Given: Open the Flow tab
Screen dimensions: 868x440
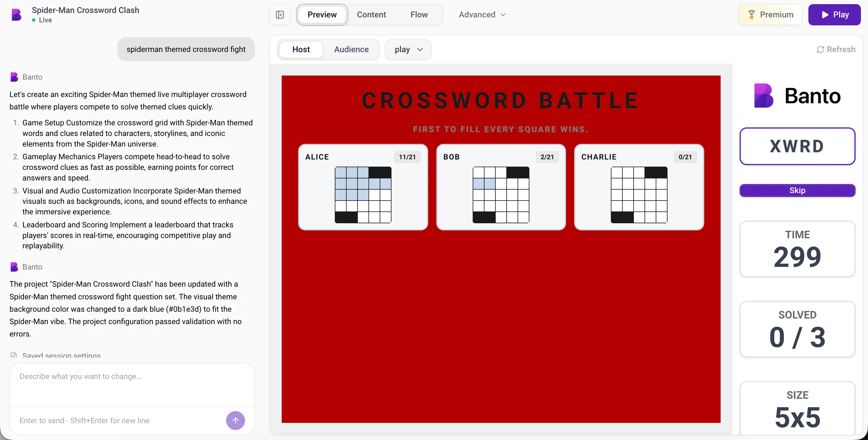Looking at the screenshot, I should (419, 14).
